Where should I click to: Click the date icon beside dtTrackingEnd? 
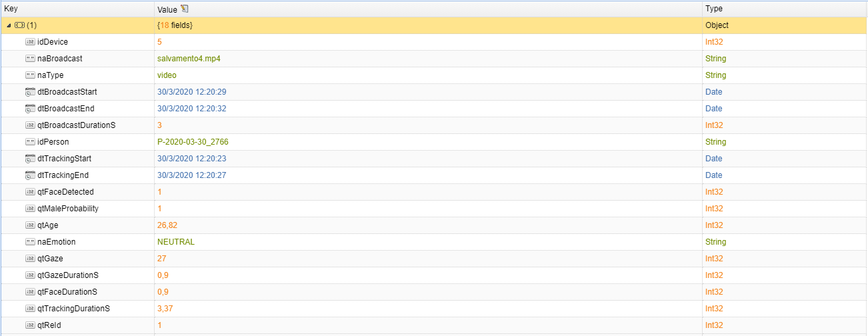(x=30, y=175)
